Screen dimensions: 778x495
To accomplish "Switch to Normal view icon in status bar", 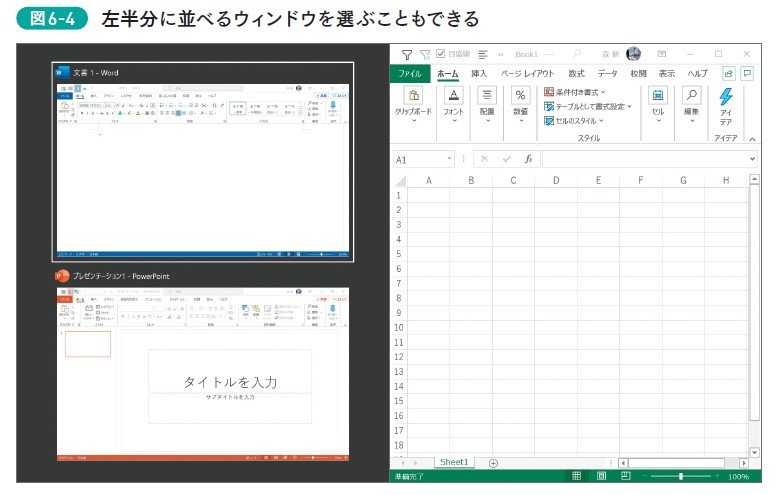I will 577,476.
